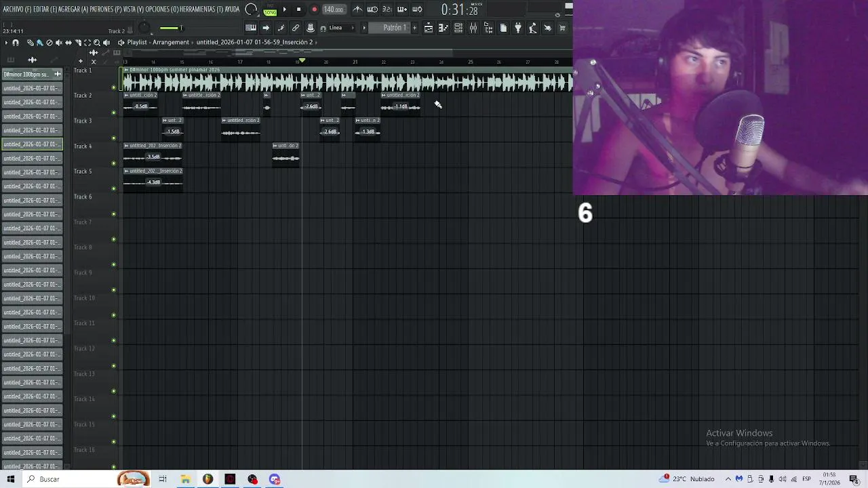Image resolution: width=868 pixels, height=488 pixels.
Task: Add new pattern with plus button
Action: 414,28
